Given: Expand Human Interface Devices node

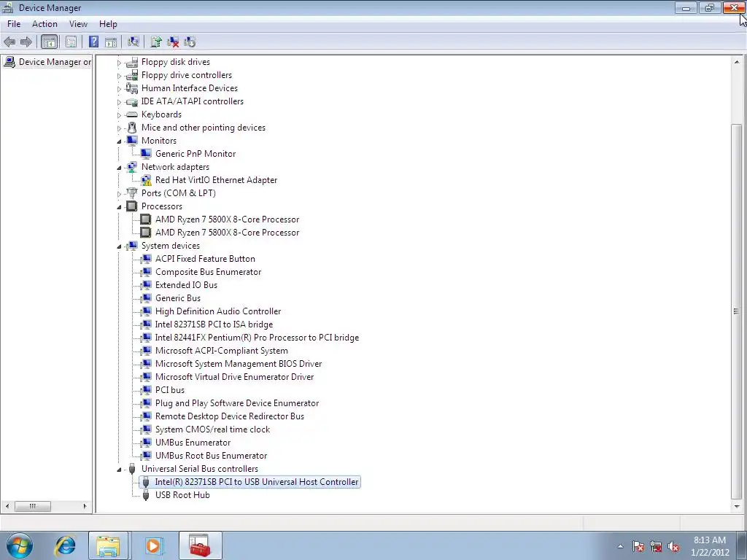Looking at the screenshot, I should pos(119,88).
